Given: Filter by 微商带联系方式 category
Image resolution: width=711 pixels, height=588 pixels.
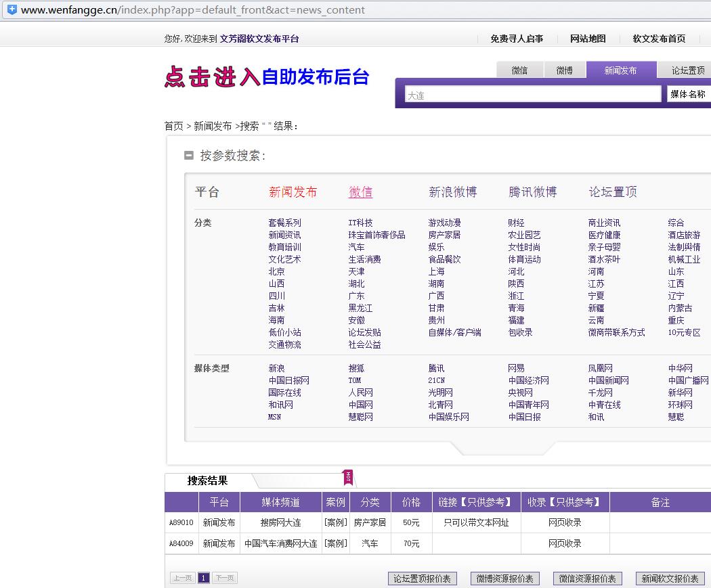Looking at the screenshot, I should (x=617, y=332).
